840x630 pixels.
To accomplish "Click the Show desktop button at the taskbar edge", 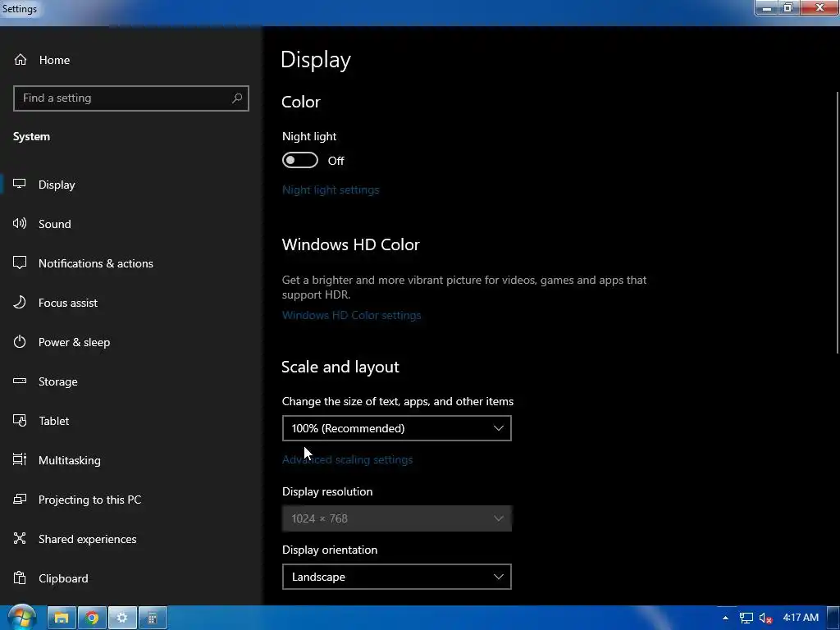I will 833,619.
